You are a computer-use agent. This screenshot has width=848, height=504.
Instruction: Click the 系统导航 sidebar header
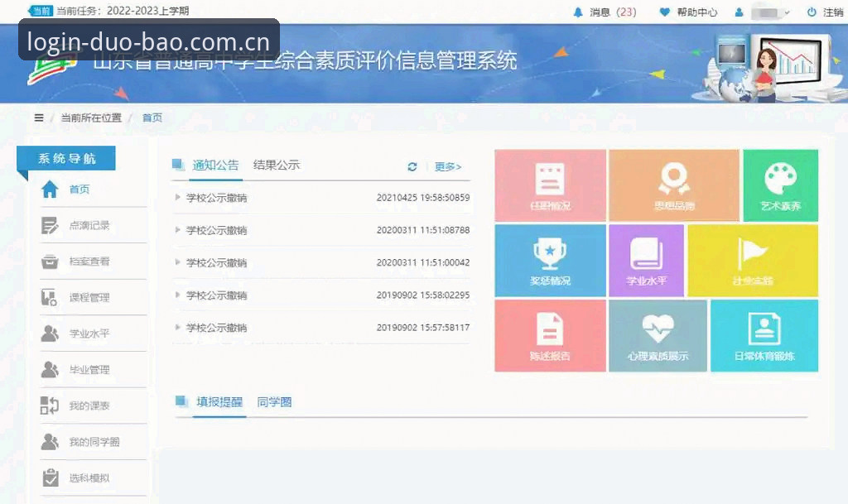66,158
